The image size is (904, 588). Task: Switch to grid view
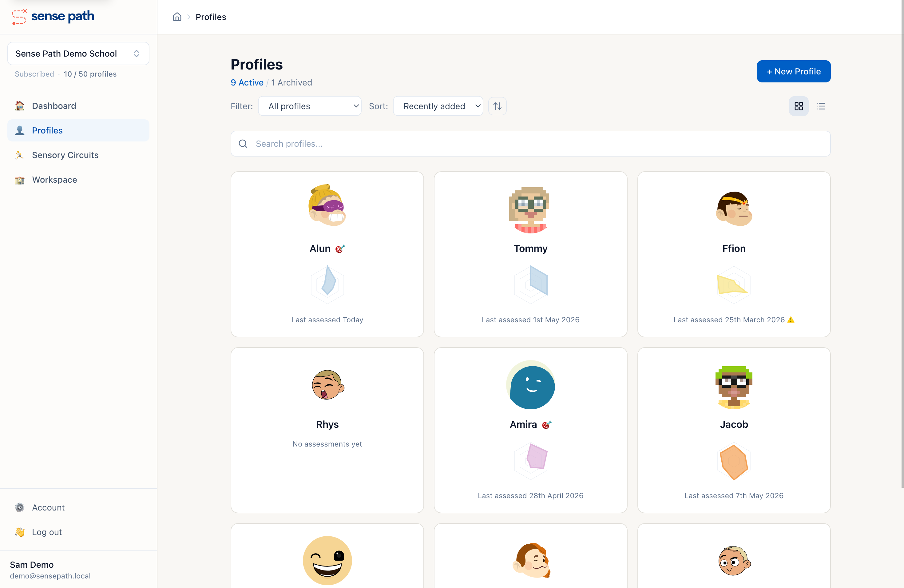[x=799, y=106]
